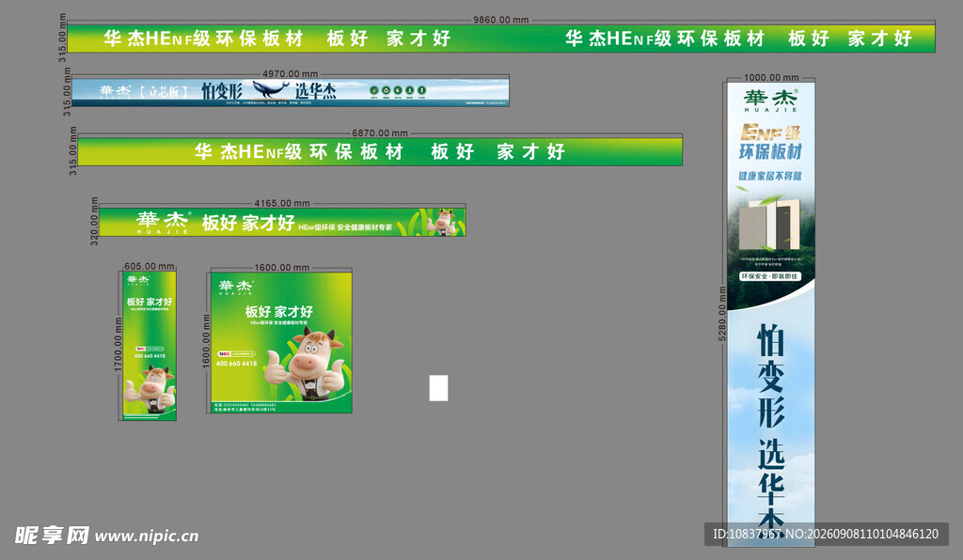The height and width of the screenshot is (560, 963).
Task: Click the 320.00 mm height label
Action: 94,222
